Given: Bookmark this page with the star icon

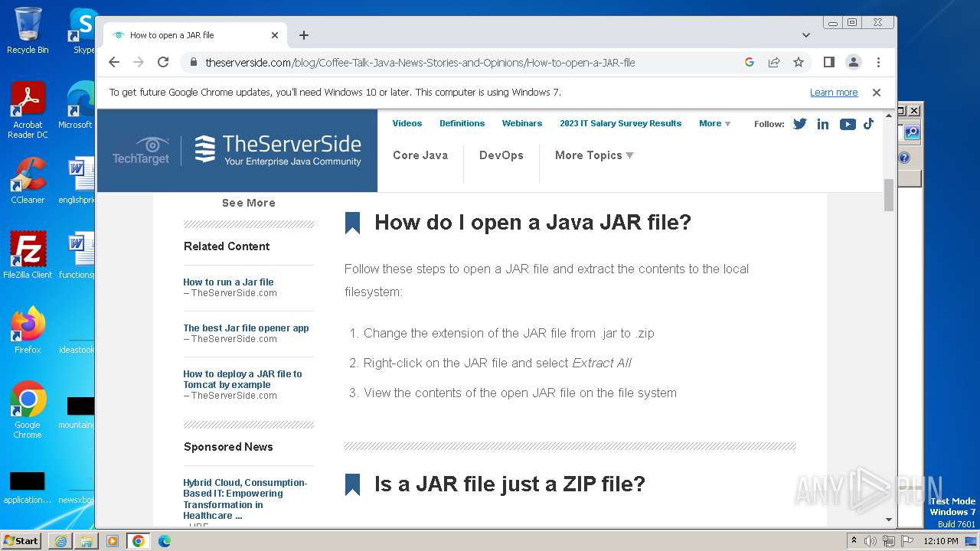Looking at the screenshot, I should point(799,63).
